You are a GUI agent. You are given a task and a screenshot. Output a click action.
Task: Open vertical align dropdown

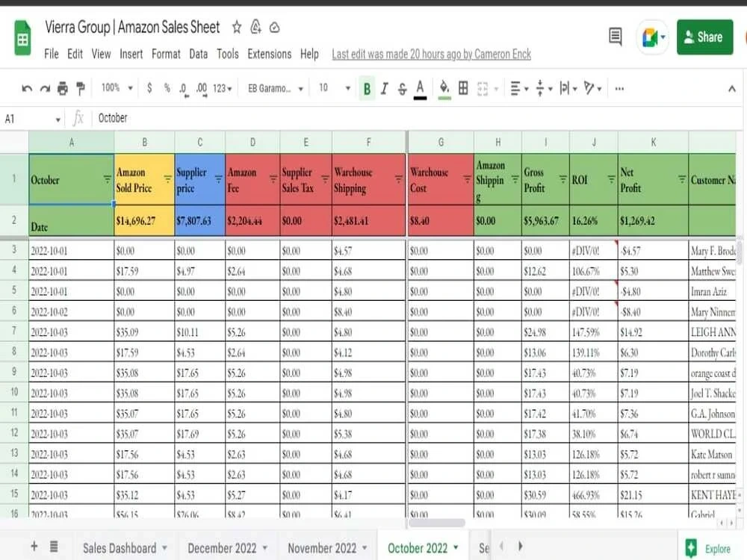543,89
